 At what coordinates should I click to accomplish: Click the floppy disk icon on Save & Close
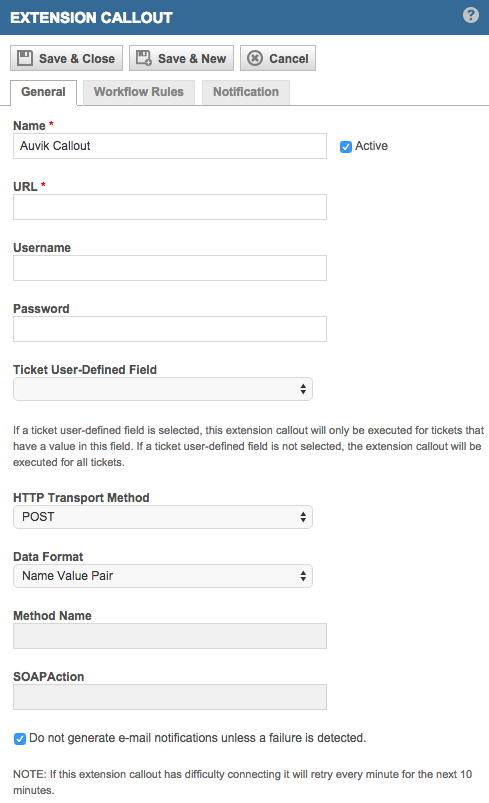25,58
